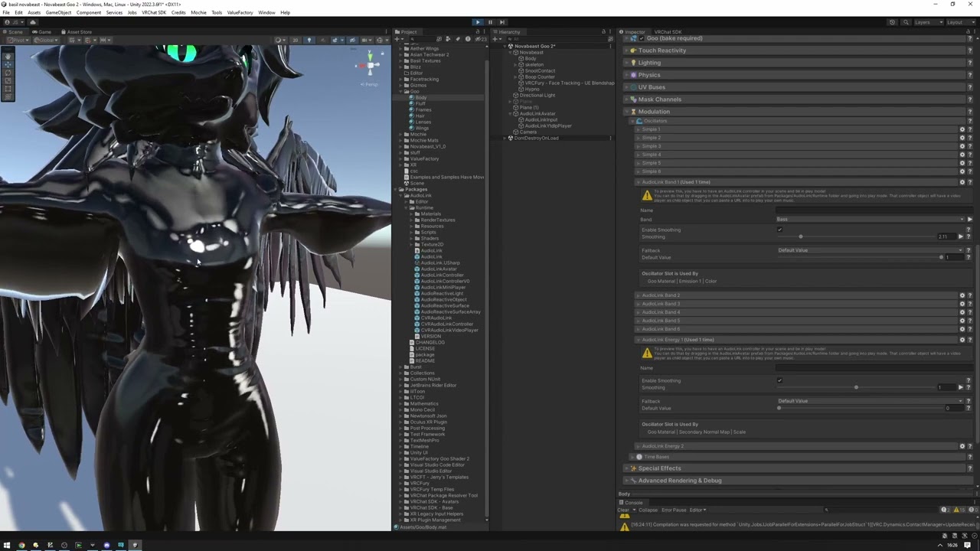Open help for Touch Reactivity section
Viewport: 980px width, 551px height.
(970, 51)
